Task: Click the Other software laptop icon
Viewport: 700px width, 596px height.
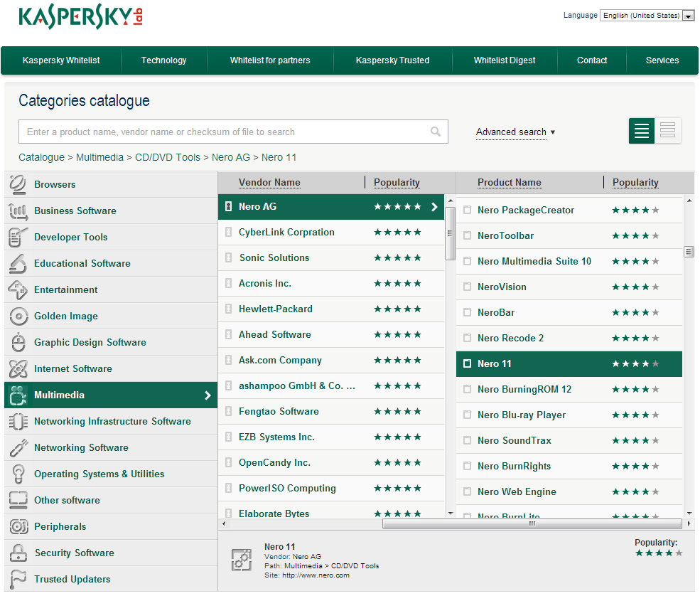Action: (x=18, y=501)
